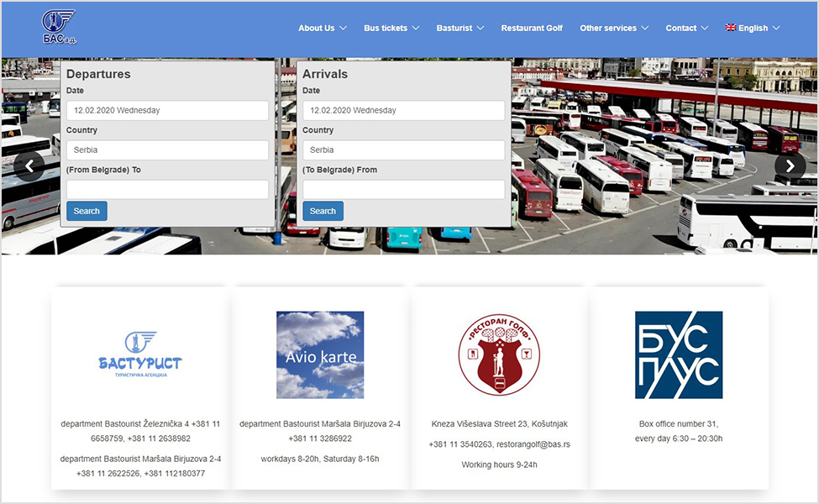Expand the About Us menu
The height and width of the screenshot is (504, 819).
click(x=322, y=28)
